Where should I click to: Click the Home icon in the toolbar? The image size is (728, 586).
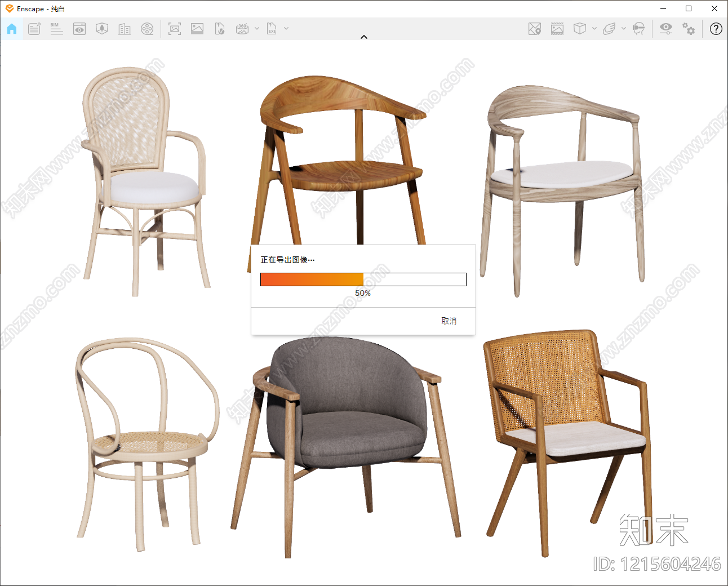(12, 29)
